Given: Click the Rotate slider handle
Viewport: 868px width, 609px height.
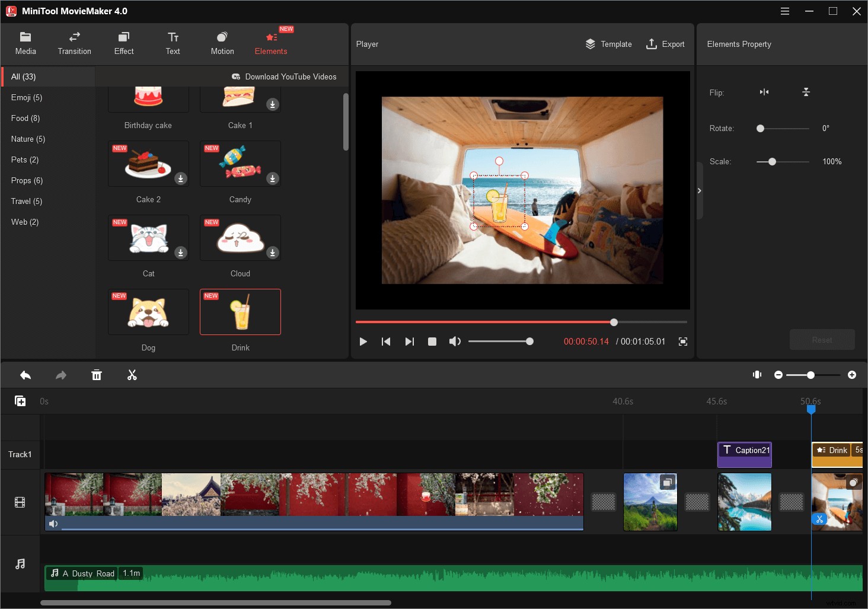Looking at the screenshot, I should point(759,128).
